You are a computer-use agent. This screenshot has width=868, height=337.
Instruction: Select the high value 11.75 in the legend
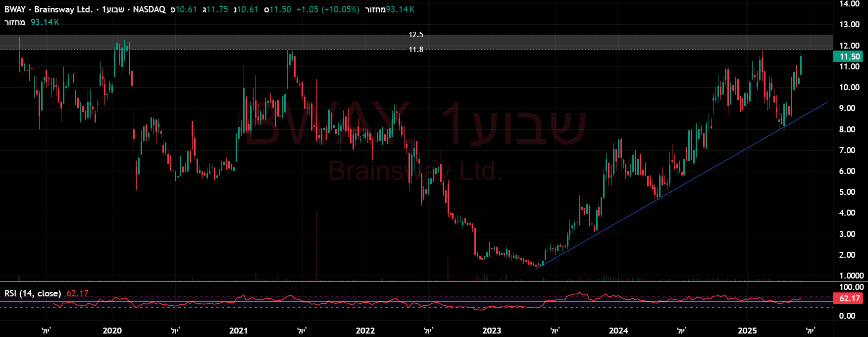217,9
